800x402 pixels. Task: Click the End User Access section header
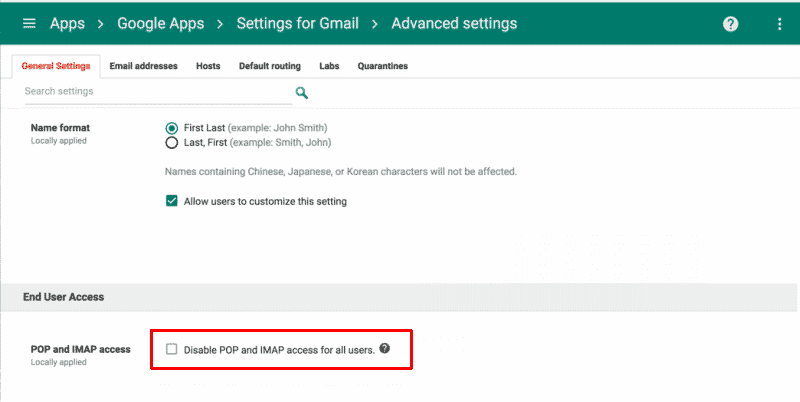(x=63, y=297)
